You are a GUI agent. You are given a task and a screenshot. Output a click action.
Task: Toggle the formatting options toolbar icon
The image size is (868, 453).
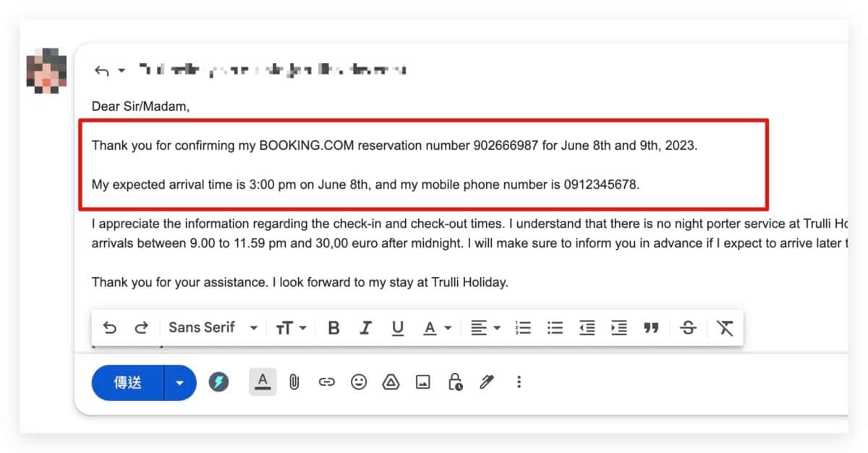(263, 381)
